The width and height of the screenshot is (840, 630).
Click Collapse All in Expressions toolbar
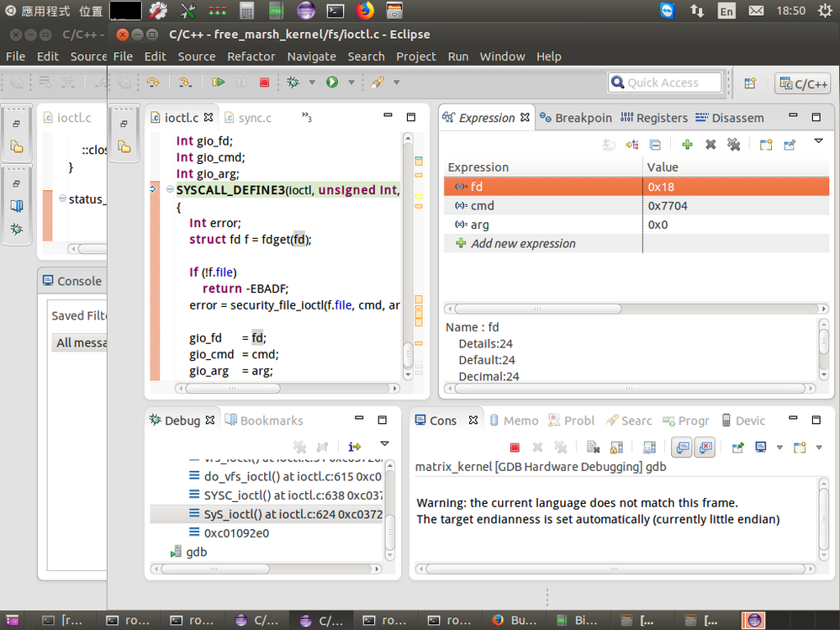point(655,144)
